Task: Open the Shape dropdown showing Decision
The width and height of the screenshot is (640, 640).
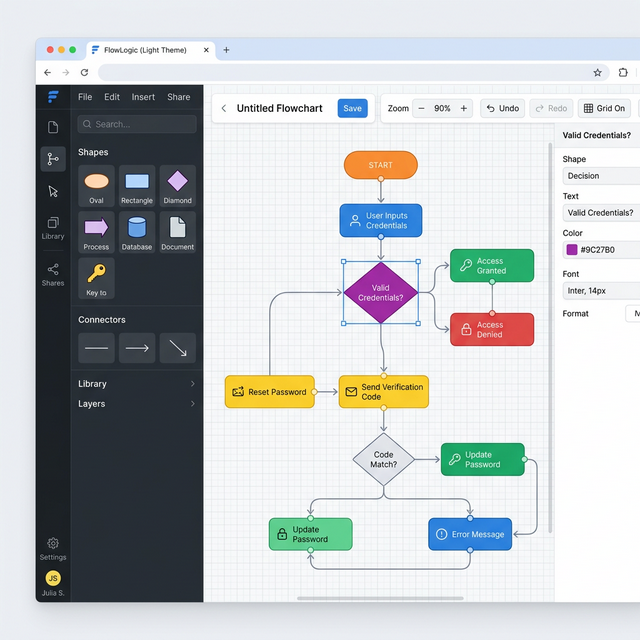Action: tap(601, 176)
